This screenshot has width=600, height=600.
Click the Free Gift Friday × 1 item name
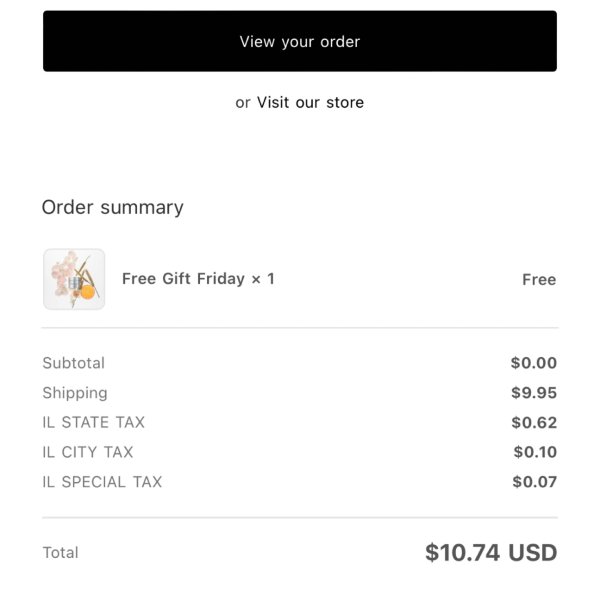tap(198, 279)
